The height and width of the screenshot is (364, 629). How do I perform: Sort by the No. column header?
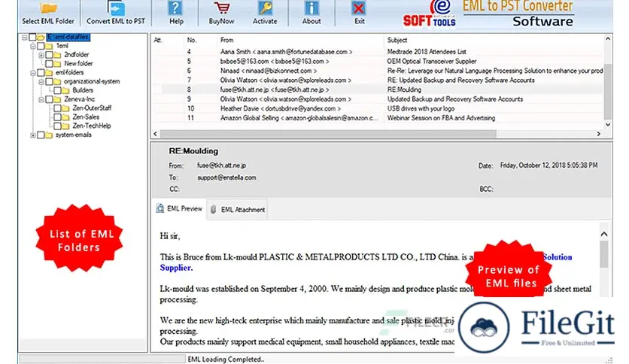click(x=200, y=40)
